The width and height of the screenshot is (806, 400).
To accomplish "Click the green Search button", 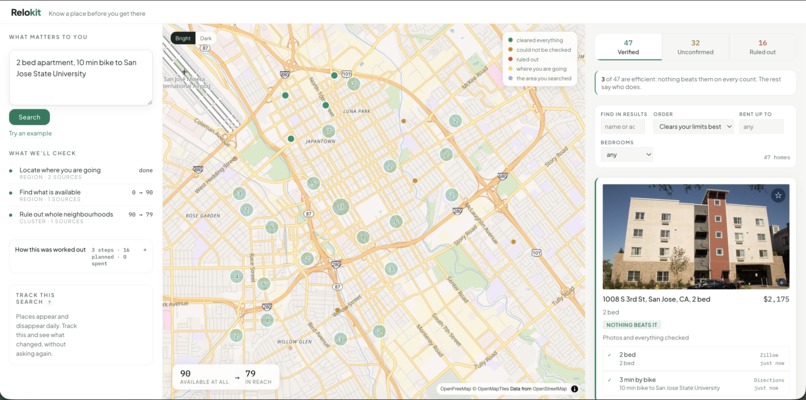I will [x=29, y=117].
